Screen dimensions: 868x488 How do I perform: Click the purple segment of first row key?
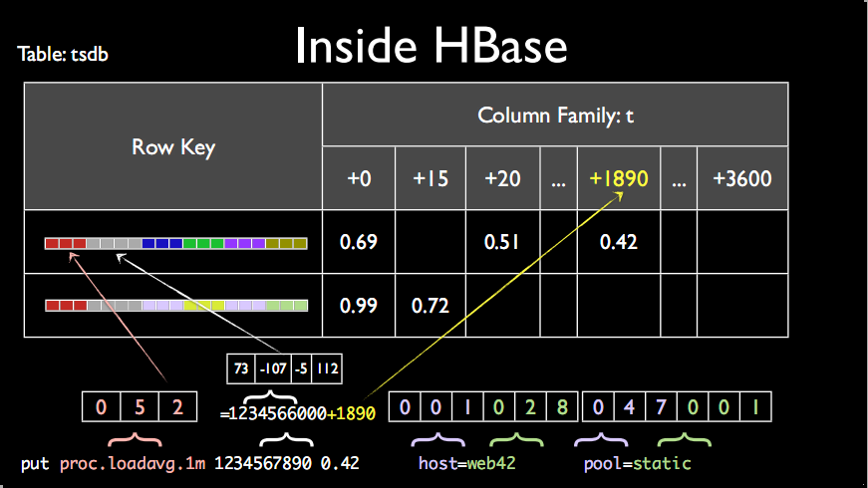click(x=245, y=243)
